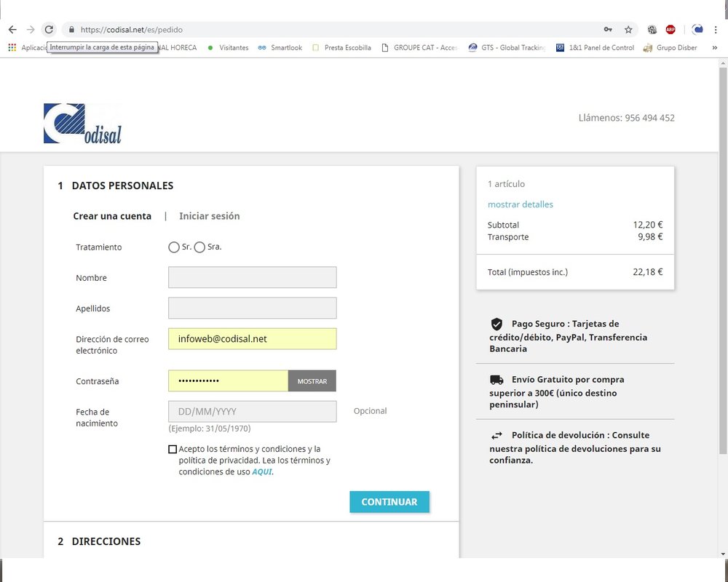Open Smartlook bookmark
Screen dimensions: 728x582
(x=280, y=47)
